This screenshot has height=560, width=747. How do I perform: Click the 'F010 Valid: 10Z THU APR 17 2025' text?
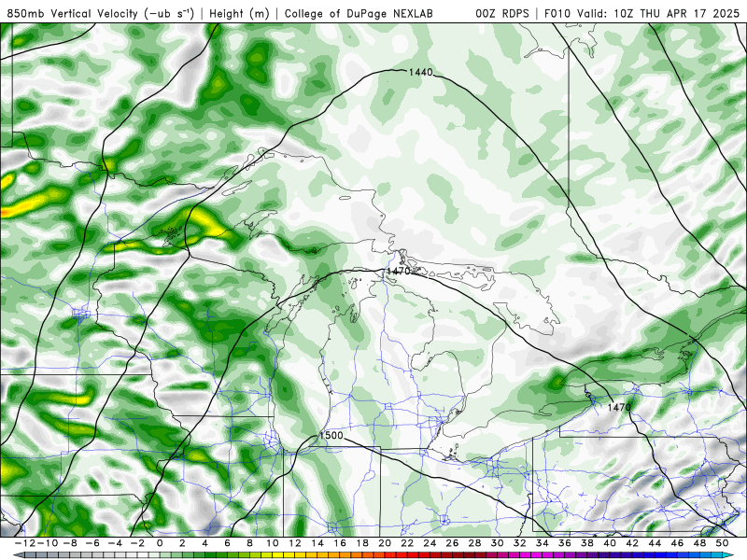pos(641,14)
